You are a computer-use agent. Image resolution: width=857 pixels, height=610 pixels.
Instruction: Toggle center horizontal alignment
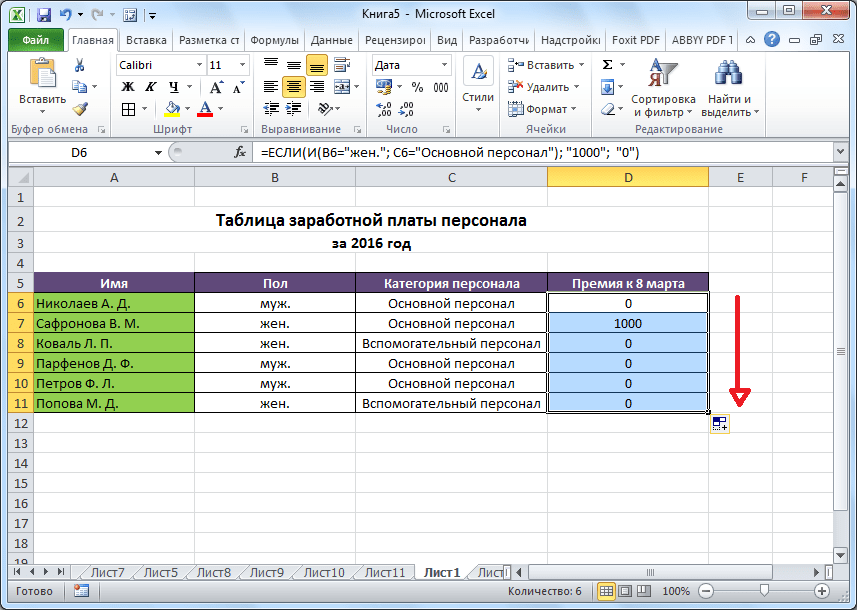click(293, 87)
